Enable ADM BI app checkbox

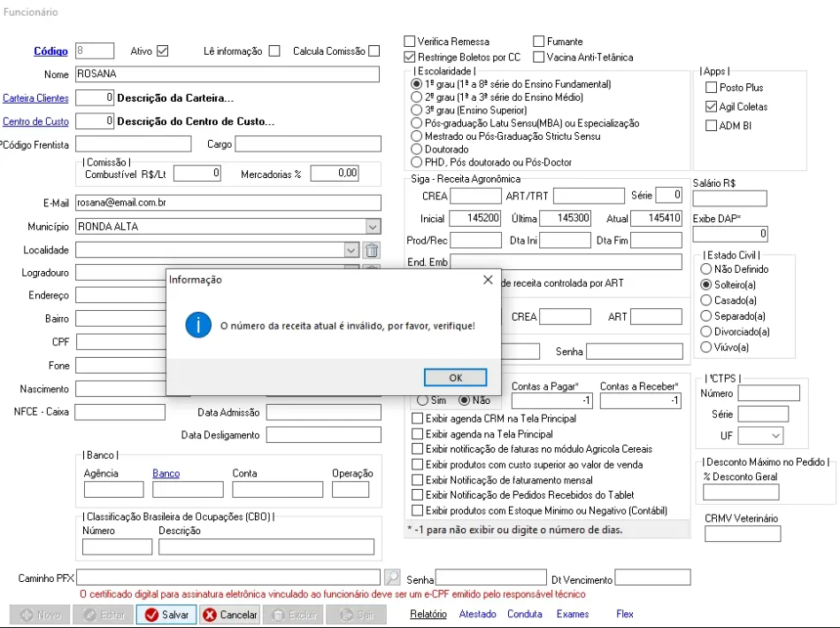click(x=711, y=126)
